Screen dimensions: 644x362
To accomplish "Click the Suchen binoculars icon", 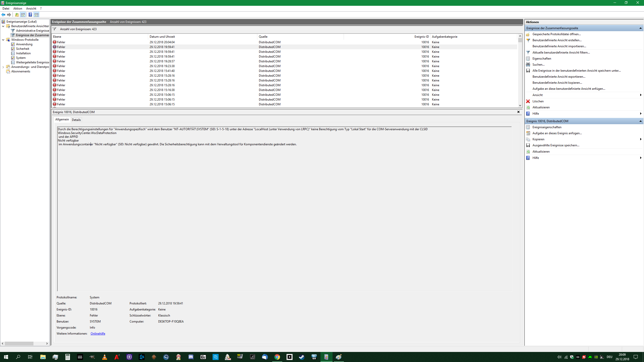I will [x=528, y=65].
